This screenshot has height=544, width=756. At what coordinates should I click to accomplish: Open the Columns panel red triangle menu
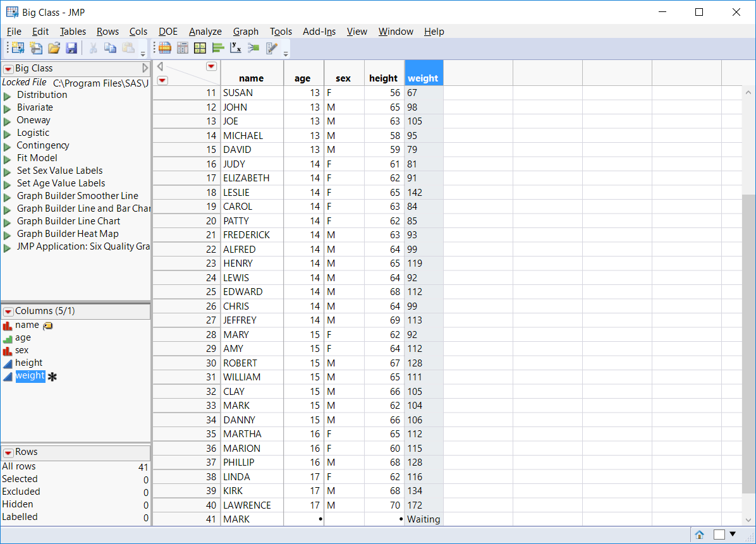click(8, 311)
